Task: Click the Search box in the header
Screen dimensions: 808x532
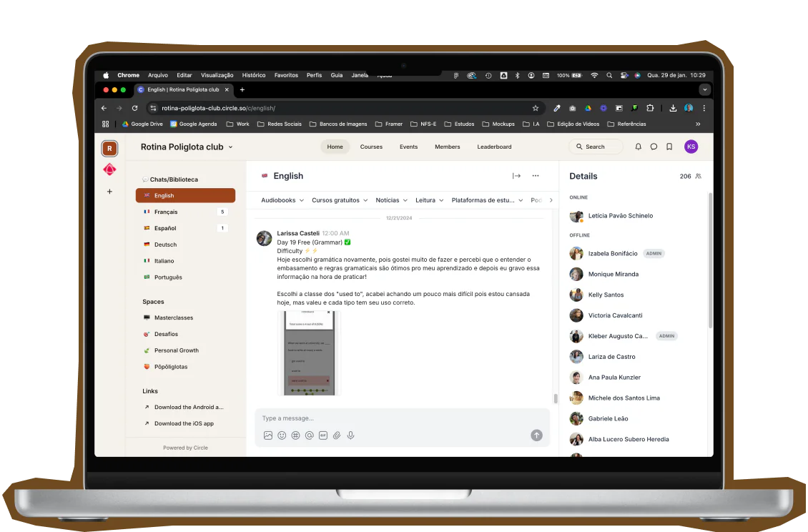Action: 596,147
